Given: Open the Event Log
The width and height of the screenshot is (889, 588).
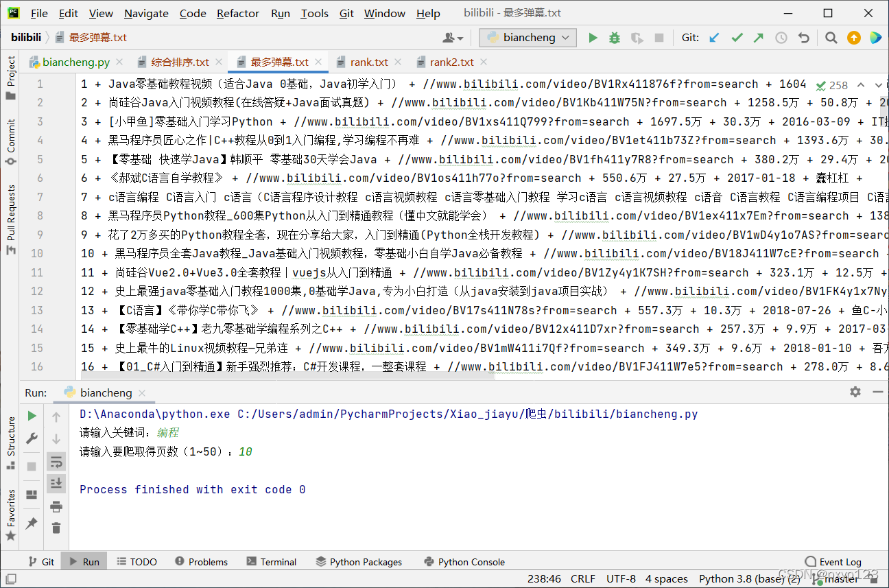Looking at the screenshot, I should click(x=833, y=561).
